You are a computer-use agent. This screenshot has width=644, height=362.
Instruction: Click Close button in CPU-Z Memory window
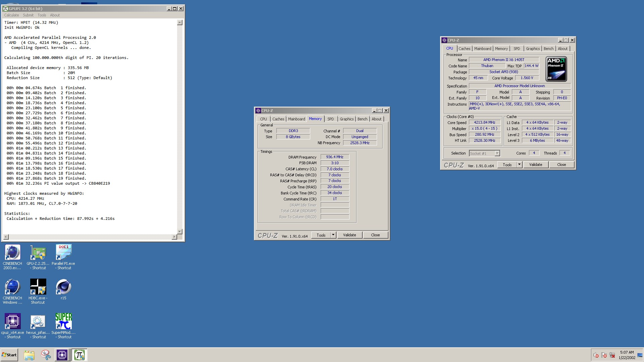tap(375, 235)
